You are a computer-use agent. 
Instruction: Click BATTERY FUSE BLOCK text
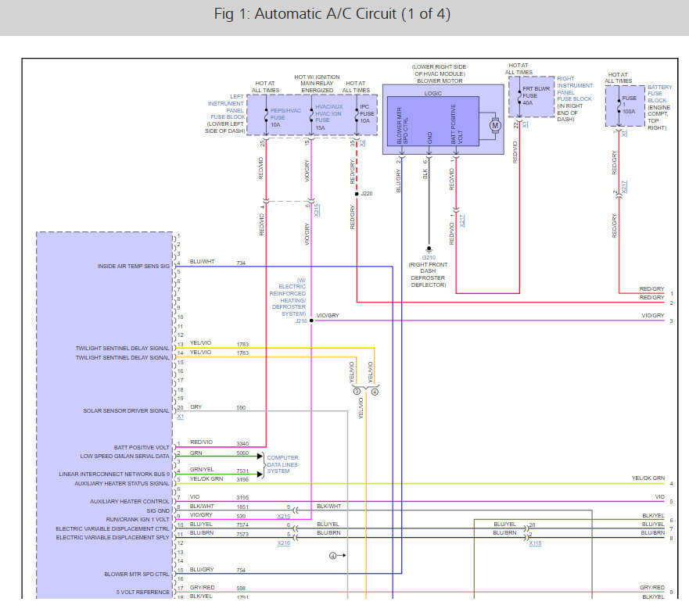pos(659,94)
